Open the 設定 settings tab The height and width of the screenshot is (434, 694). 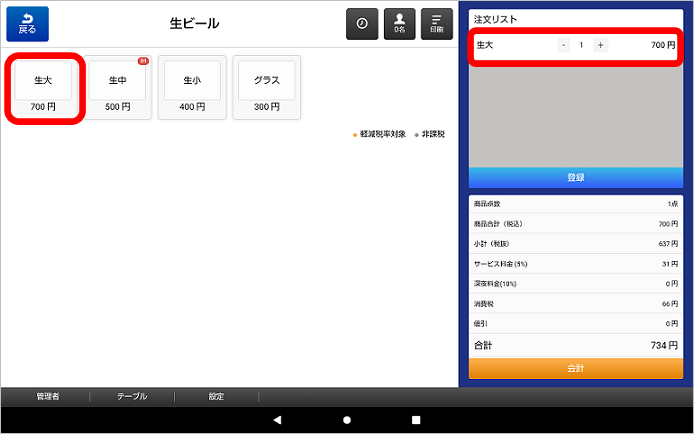[x=217, y=397]
